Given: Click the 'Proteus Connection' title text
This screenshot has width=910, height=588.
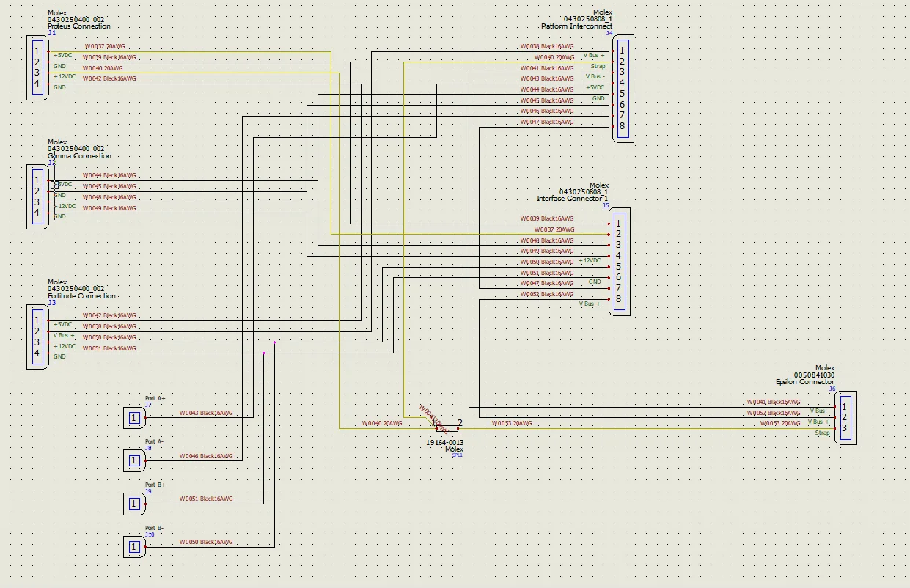Looking at the screenshot, I should [79, 26].
